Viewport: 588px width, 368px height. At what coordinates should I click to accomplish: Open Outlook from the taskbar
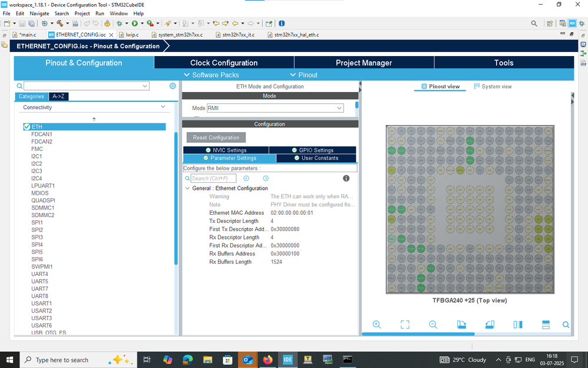[247, 360]
